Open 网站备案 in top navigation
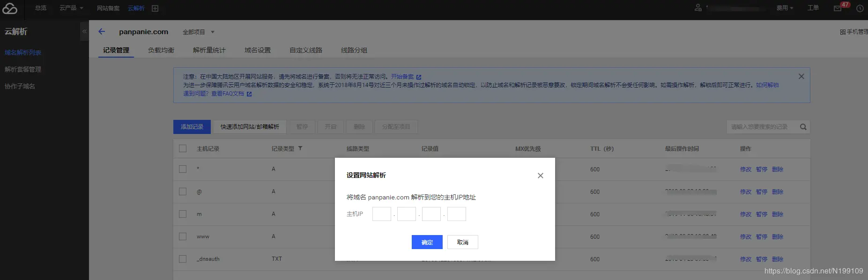 tap(108, 8)
